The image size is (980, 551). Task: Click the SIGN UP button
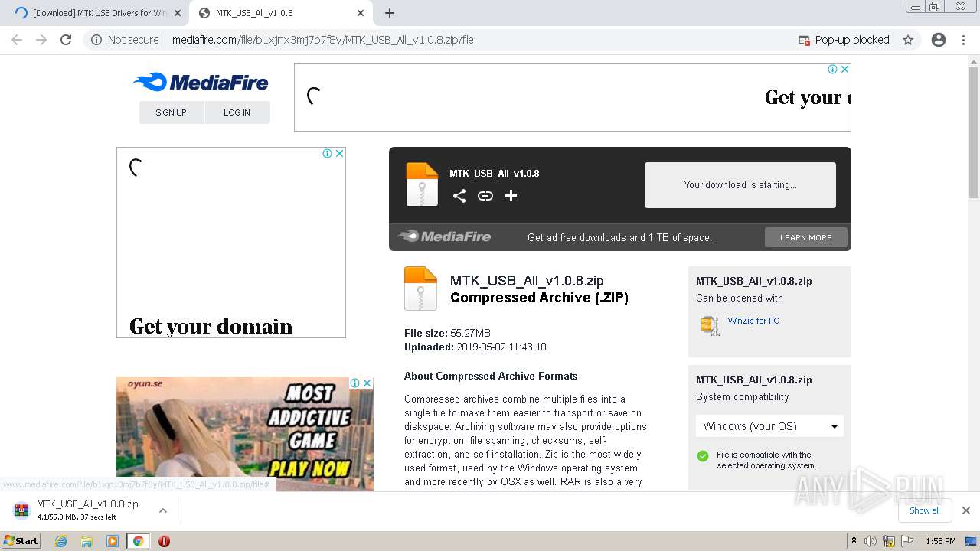pos(171,112)
